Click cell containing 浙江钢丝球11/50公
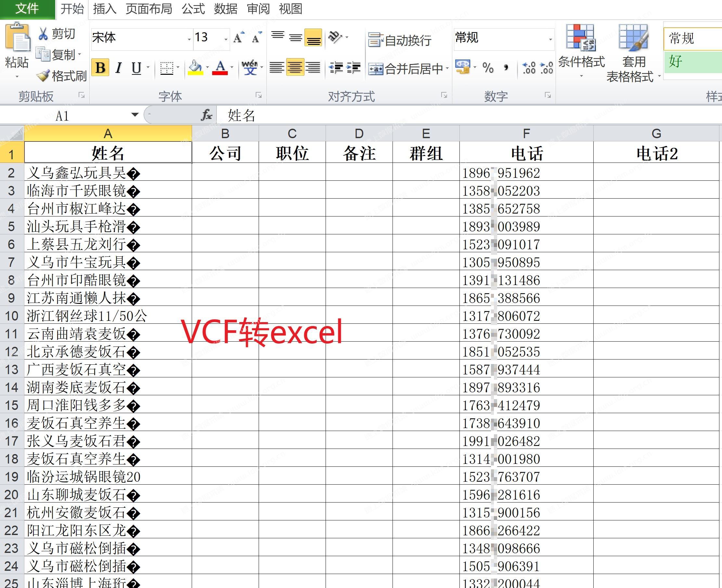722x588 pixels. click(108, 315)
